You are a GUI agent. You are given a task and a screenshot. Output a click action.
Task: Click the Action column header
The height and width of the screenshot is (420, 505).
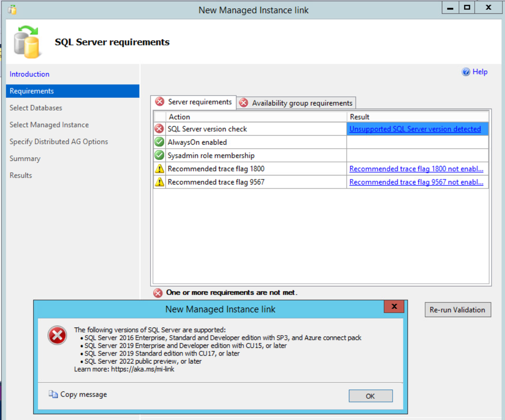click(x=256, y=117)
